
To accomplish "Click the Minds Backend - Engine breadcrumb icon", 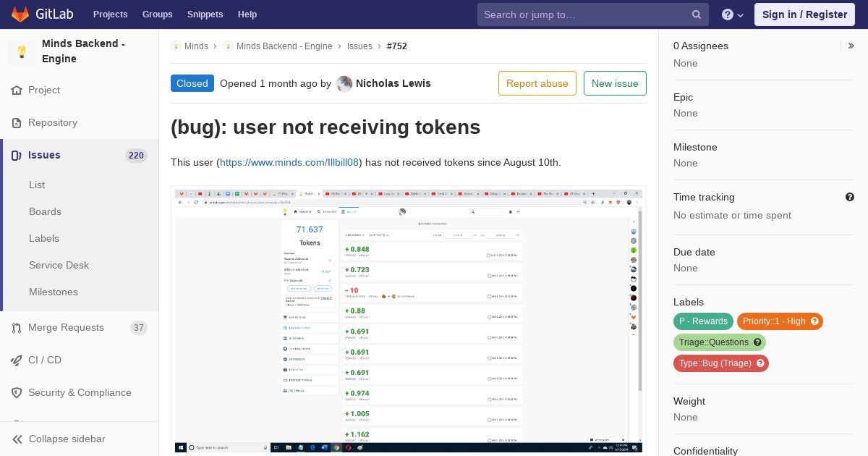I will click(228, 46).
